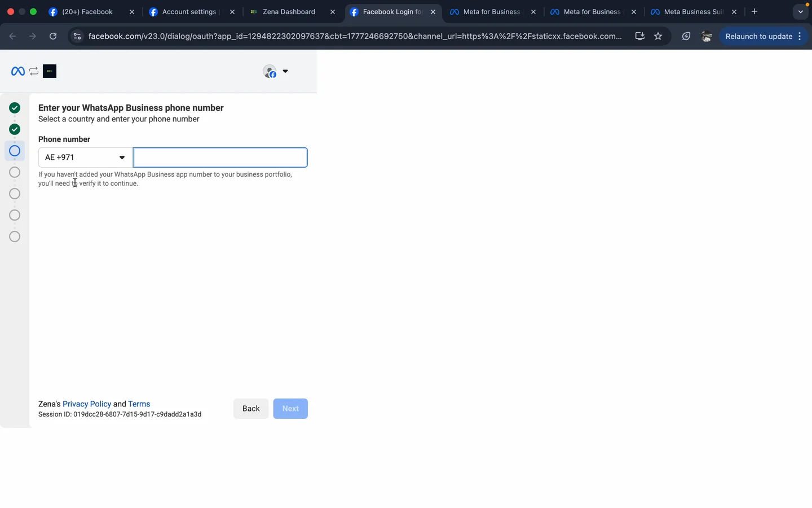Click the Session ID text

click(120, 414)
